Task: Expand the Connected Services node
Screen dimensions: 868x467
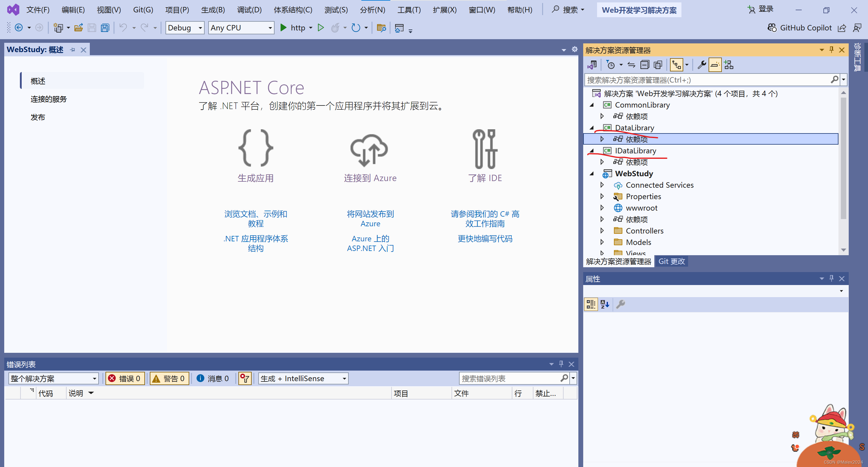Action: 602,185
